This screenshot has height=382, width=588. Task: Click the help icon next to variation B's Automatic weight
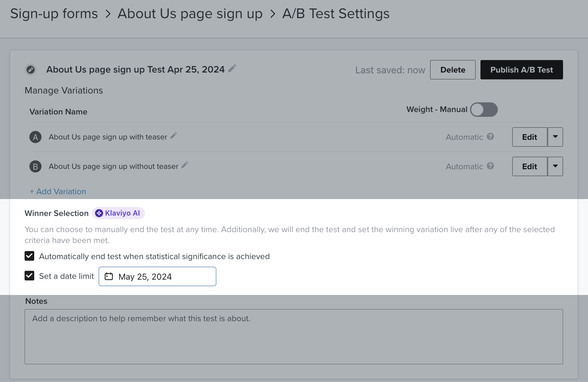(x=491, y=166)
